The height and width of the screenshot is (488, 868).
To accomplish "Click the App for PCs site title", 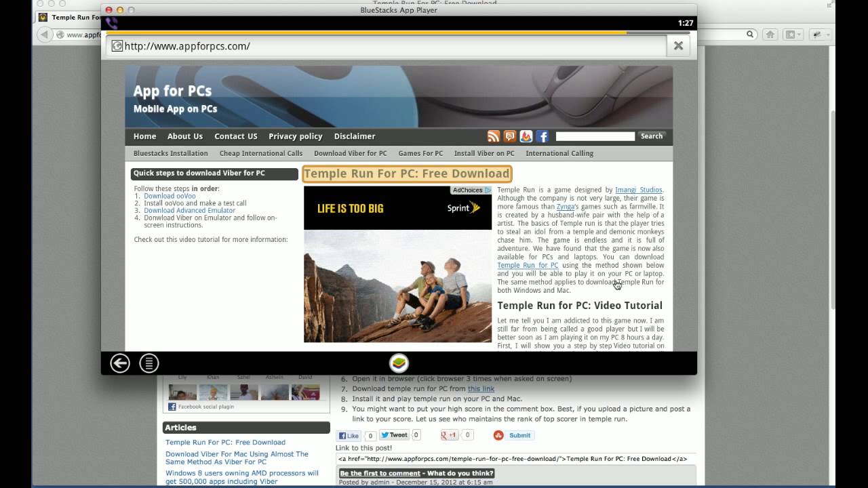I will (172, 91).
